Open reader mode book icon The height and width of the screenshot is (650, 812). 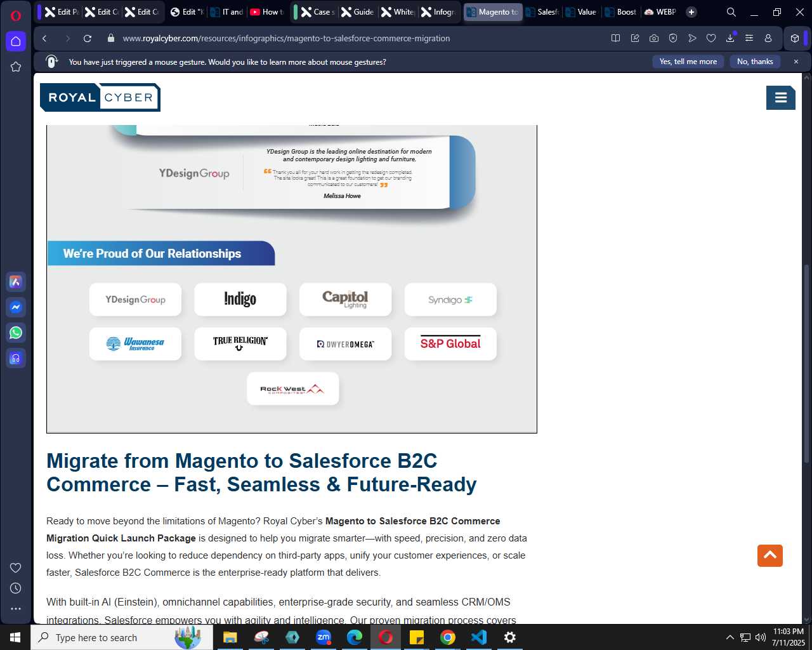coord(615,38)
